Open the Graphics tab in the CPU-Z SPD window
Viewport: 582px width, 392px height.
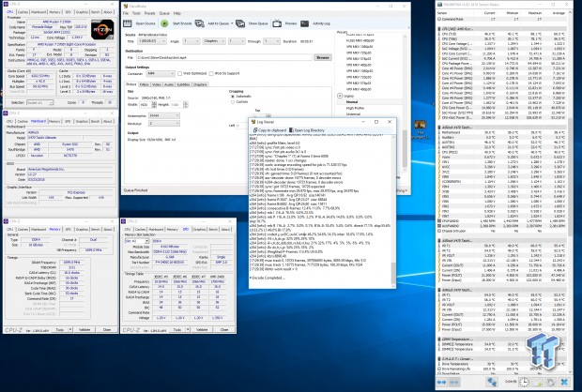[x=199, y=229]
